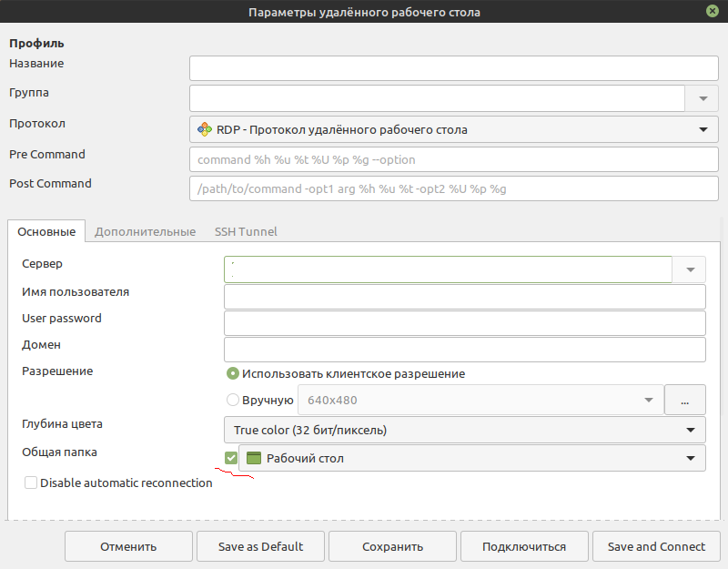This screenshot has width=728, height=569.
Task: Switch to the Дополнительные tab
Action: tap(146, 231)
